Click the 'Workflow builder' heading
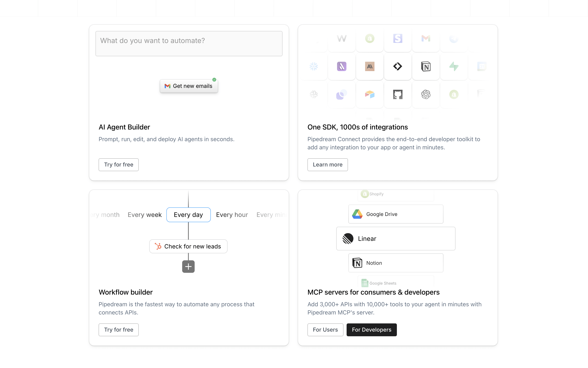Viewport: 588px width, 368px height. pyautogui.click(x=126, y=292)
